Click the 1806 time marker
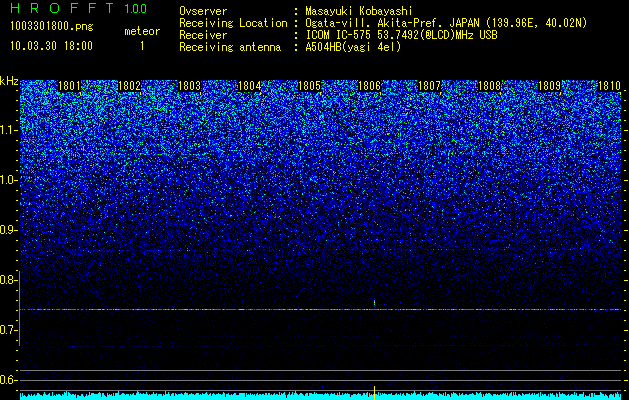Screen dimensions: 629x400 tap(369, 86)
